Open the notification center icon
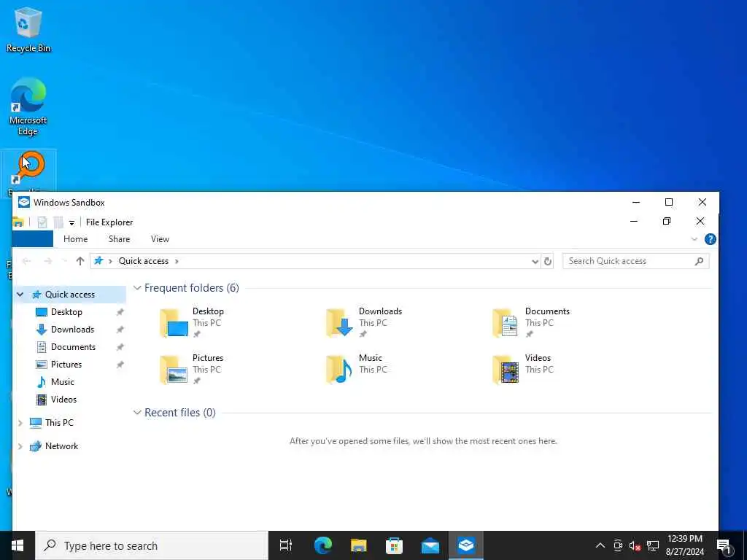 tap(724, 545)
